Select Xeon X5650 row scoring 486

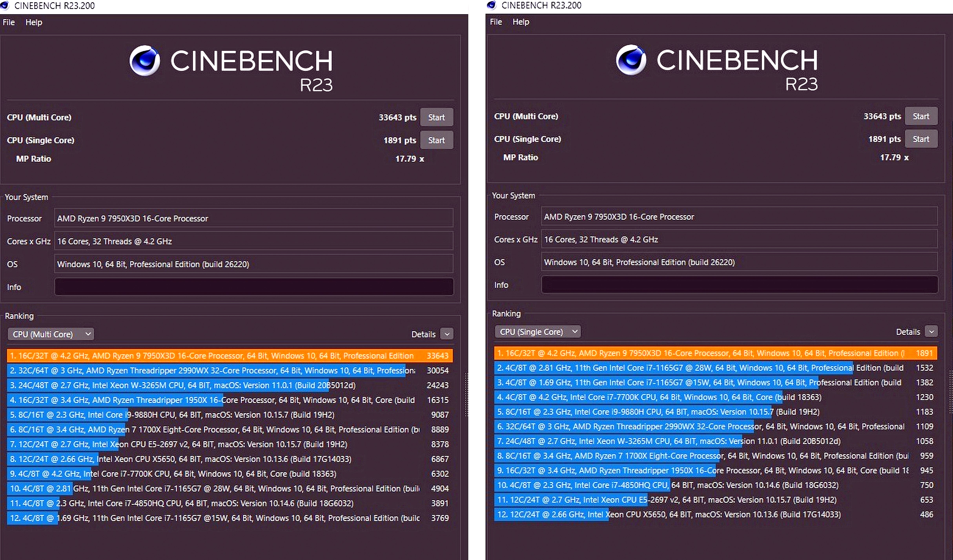[x=715, y=514]
